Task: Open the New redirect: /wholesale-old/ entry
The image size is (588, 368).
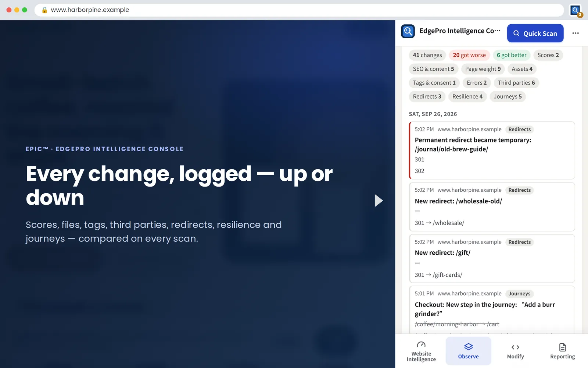Action: pos(492,207)
